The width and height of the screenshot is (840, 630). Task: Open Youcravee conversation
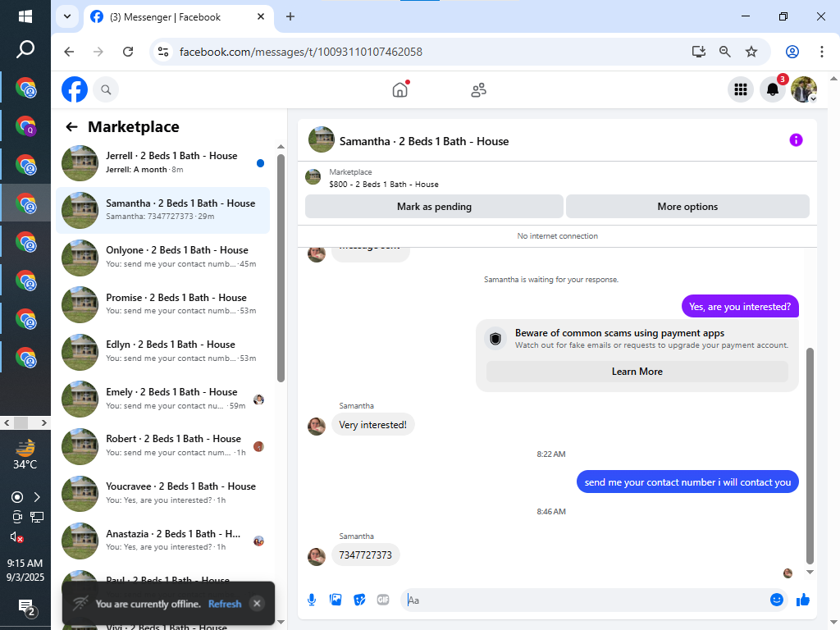tap(163, 493)
